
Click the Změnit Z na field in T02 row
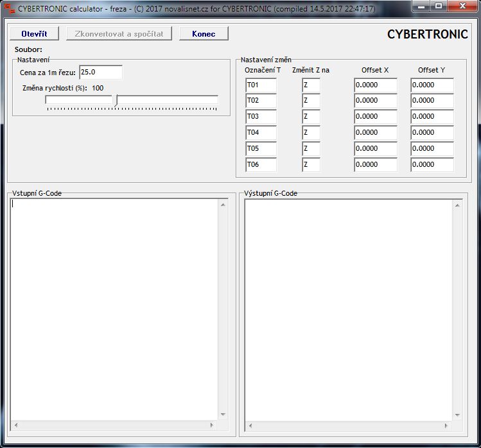click(x=311, y=101)
